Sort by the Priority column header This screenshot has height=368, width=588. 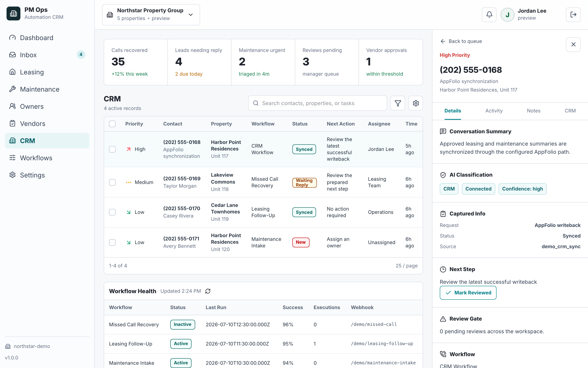(x=134, y=124)
